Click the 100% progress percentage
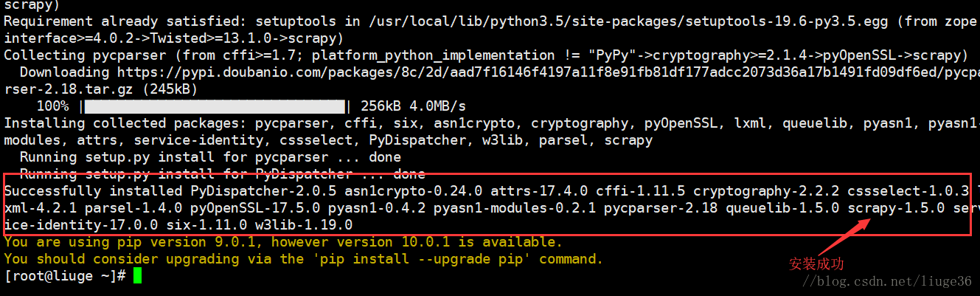This screenshot has height=296, width=980. [53, 106]
